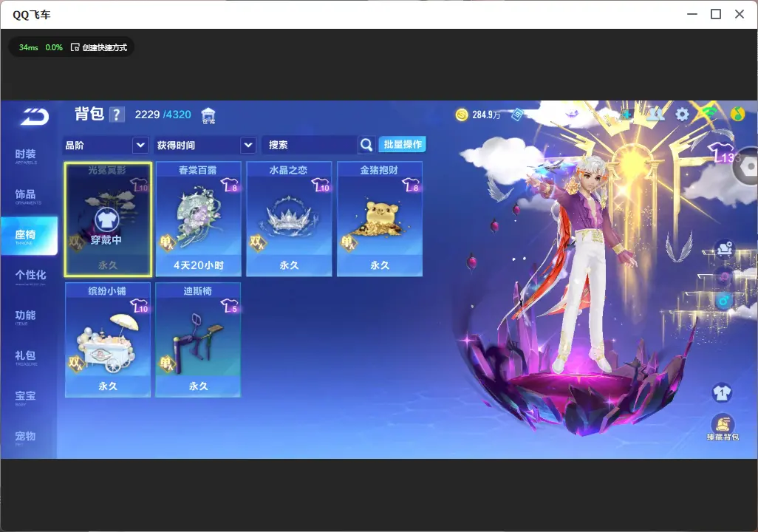Click the equipped shirt icon on 光冕冥影
Screen dimensions: 758x532
[106, 219]
